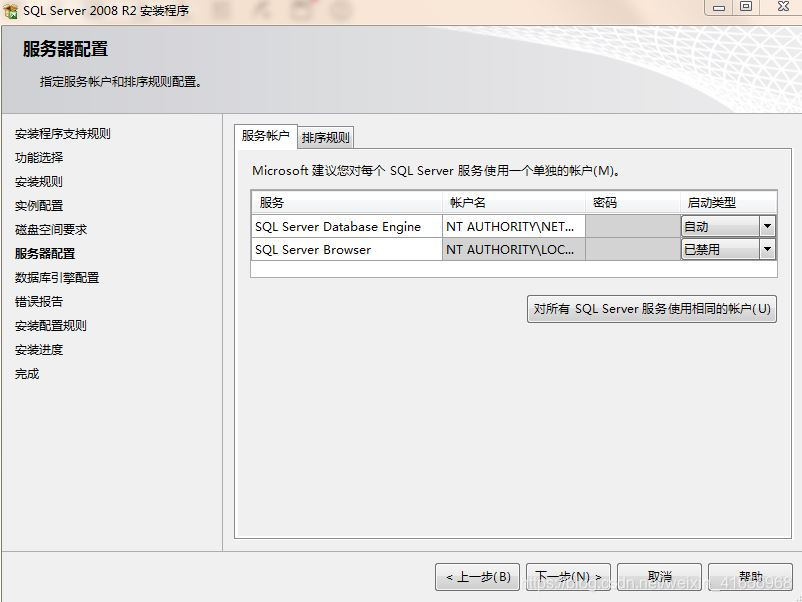Select 安装程序支持规则 step in sidebar
The image size is (802, 602).
click(62, 133)
